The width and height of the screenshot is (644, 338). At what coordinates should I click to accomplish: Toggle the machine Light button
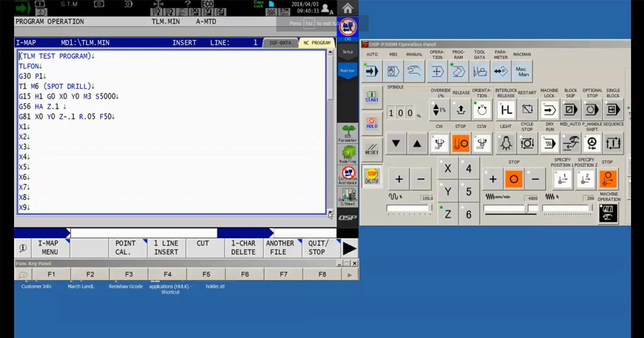[x=506, y=143]
